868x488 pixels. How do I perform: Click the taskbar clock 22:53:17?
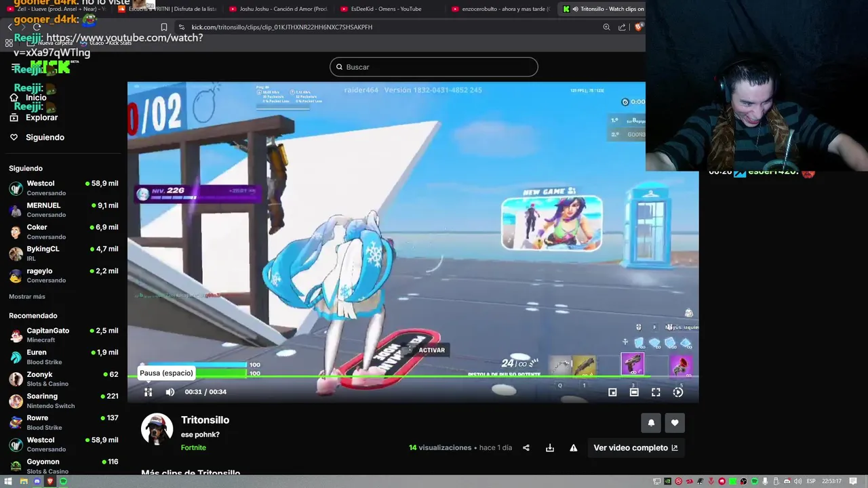tap(831, 481)
